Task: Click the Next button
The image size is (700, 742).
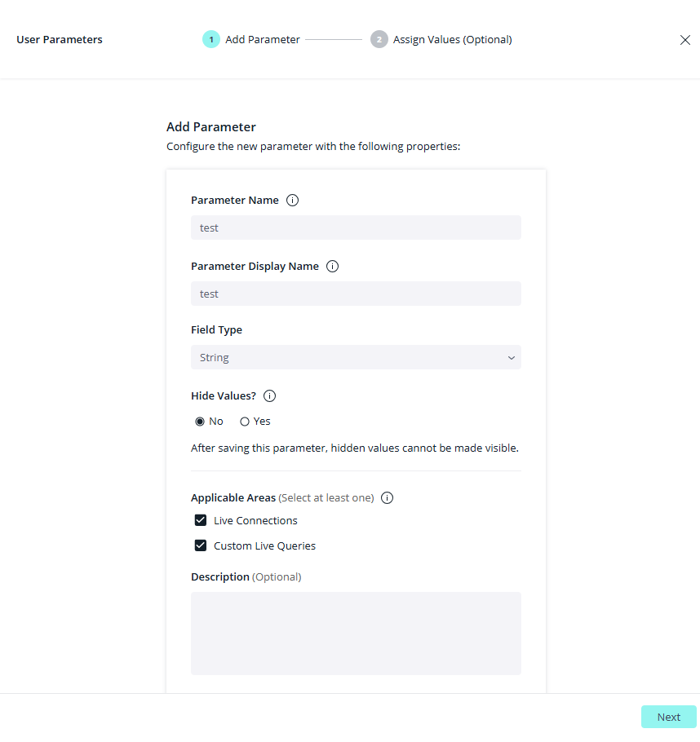Action: [x=668, y=717]
